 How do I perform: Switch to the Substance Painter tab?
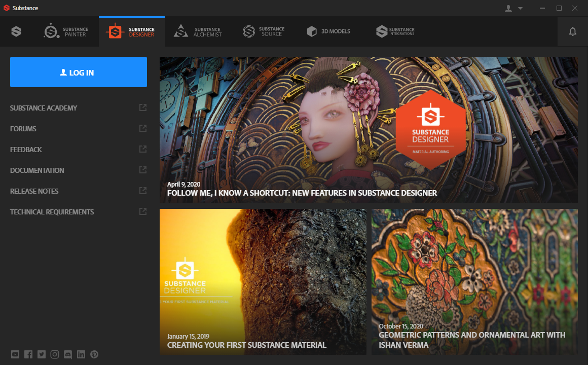click(66, 31)
